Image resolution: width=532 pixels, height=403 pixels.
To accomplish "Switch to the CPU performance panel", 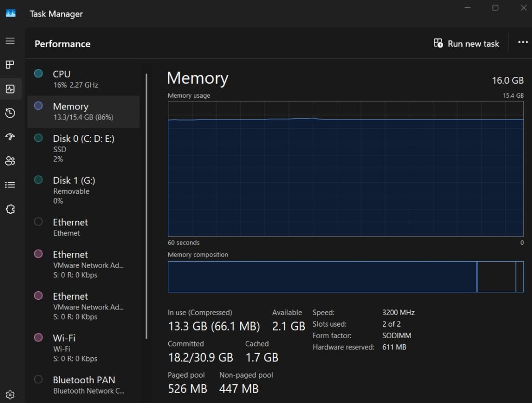I will [83, 79].
